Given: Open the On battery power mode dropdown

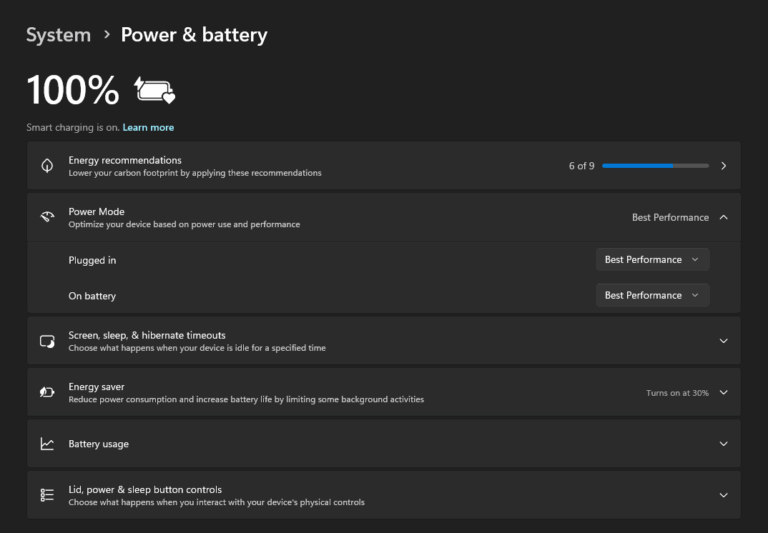Looking at the screenshot, I should [652, 296].
